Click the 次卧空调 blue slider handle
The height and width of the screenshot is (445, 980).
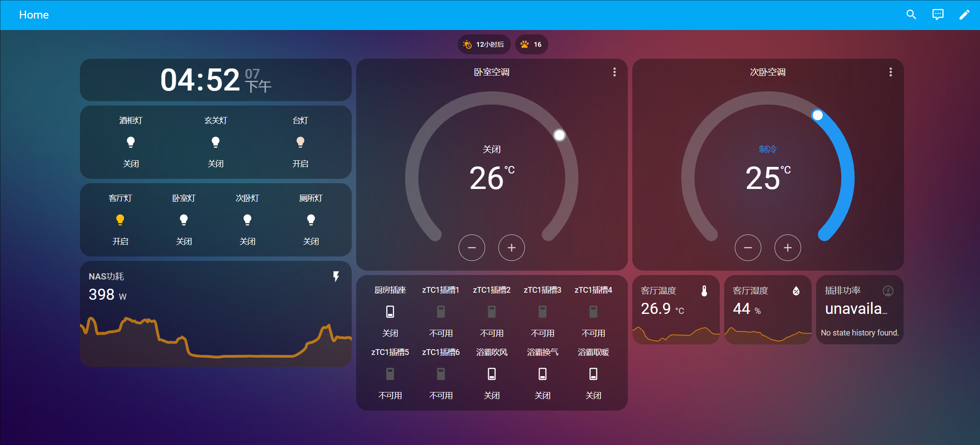[x=817, y=115]
